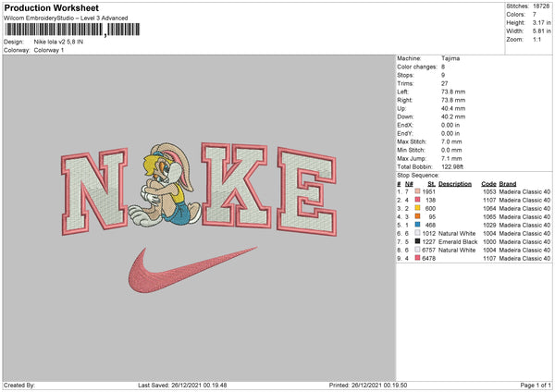Image resolution: width=555 pixels, height=392 pixels.
Task: Select the 'Emerald Black' description in row 7
Action: [458, 241]
